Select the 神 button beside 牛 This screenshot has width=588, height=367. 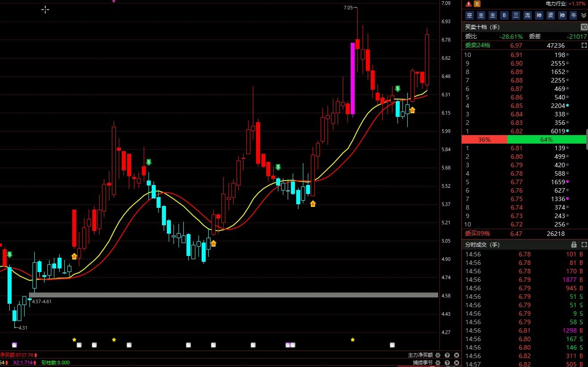[562, 15]
